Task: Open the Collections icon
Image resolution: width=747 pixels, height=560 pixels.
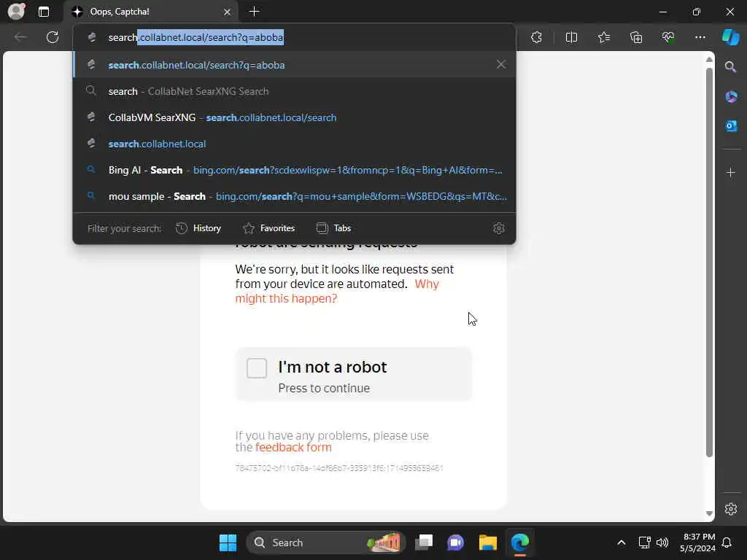Action: point(636,37)
